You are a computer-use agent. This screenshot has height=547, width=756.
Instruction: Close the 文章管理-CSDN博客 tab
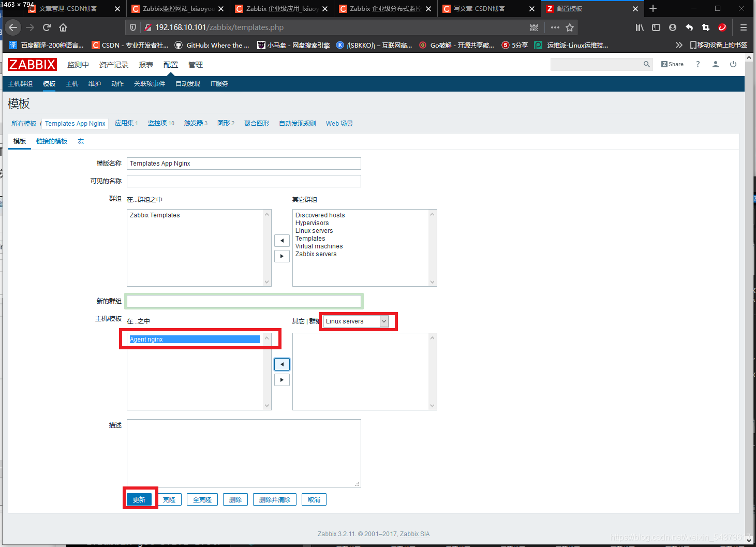pyautogui.click(x=117, y=9)
